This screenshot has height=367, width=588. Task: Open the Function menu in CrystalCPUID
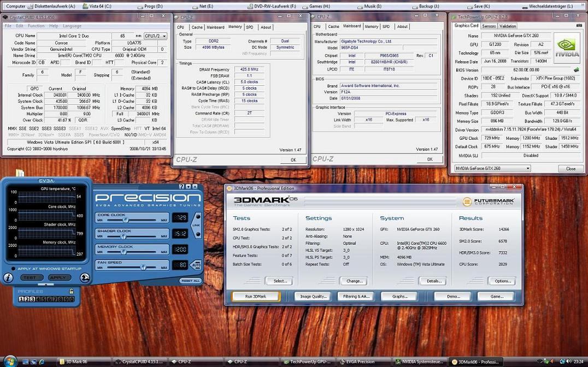pos(36,26)
